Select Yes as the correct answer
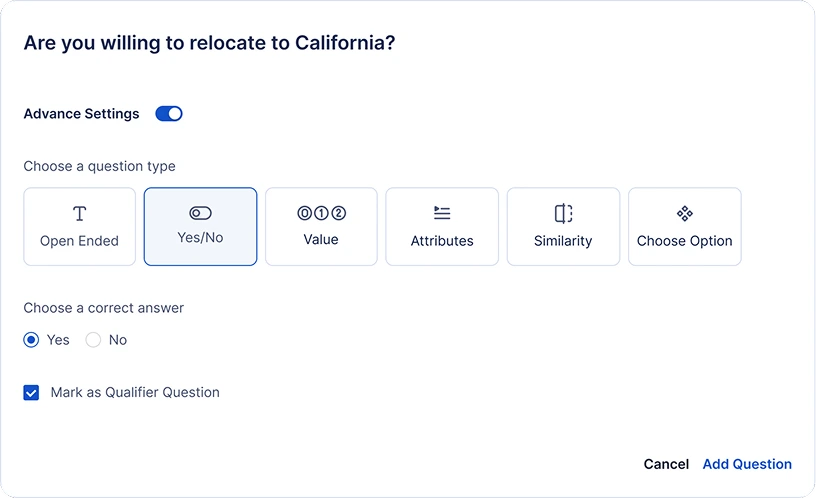Image resolution: width=816 pixels, height=498 pixels. (31, 340)
